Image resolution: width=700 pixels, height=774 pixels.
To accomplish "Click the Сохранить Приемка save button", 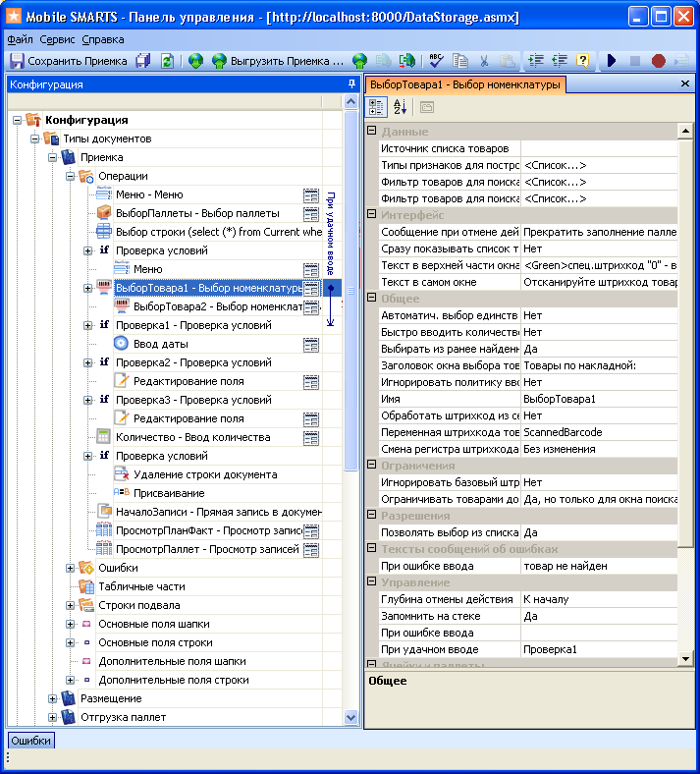I will 69,61.
